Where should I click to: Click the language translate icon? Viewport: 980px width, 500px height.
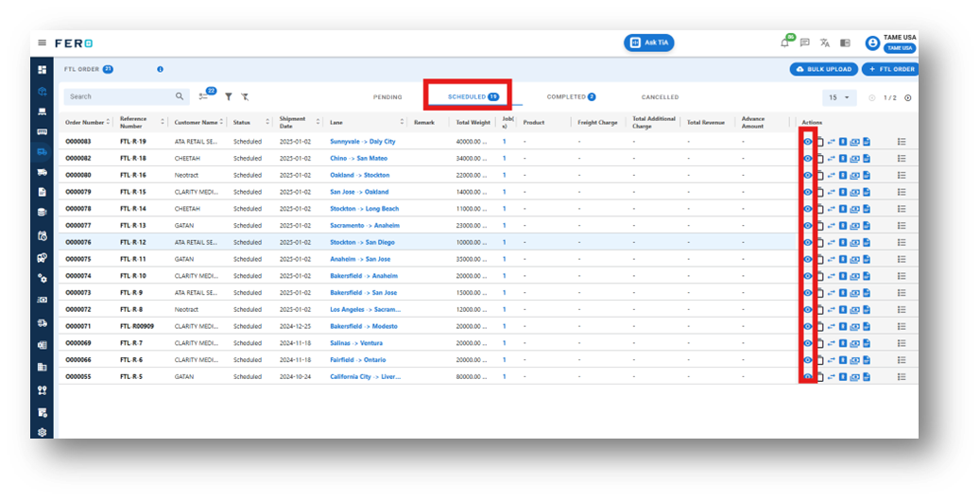coord(824,43)
